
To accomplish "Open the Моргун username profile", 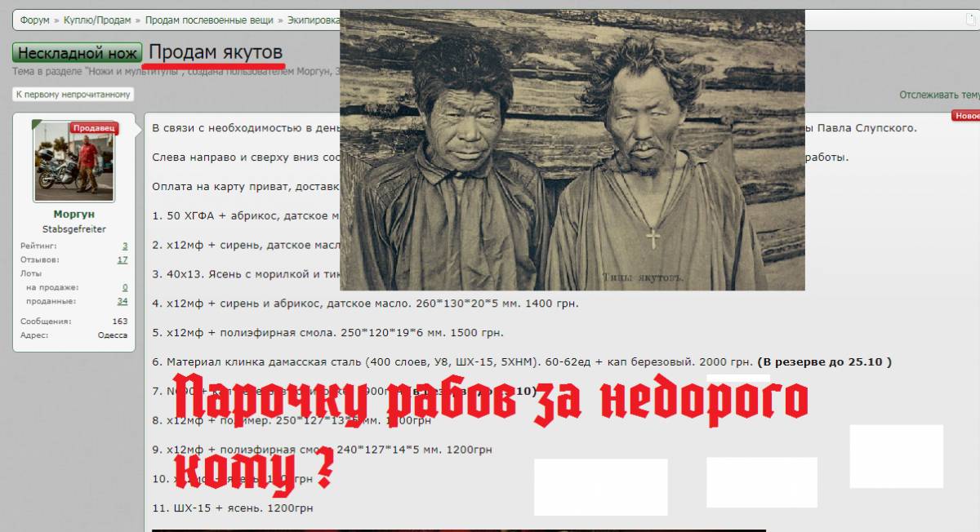I will 74,215.
